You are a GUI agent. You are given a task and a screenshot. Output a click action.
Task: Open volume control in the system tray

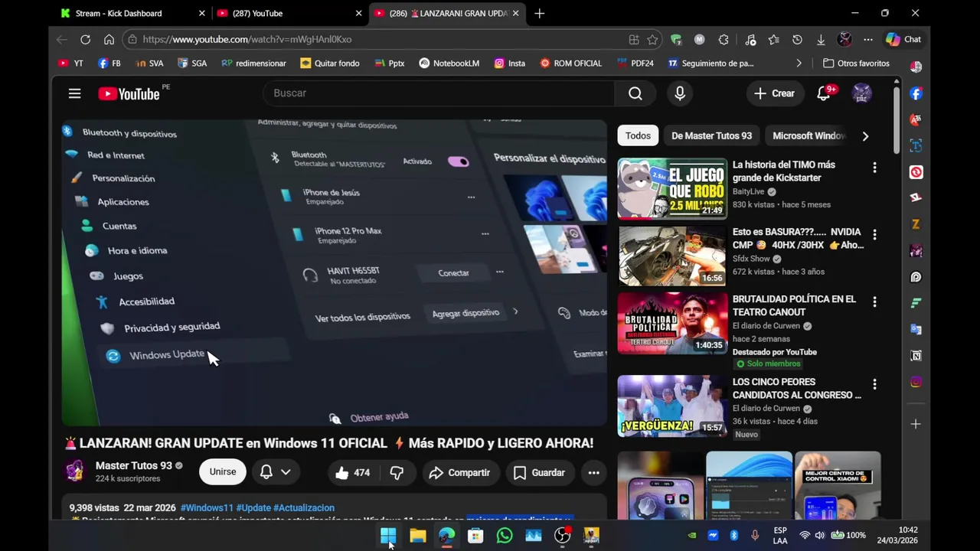coord(820,536)
